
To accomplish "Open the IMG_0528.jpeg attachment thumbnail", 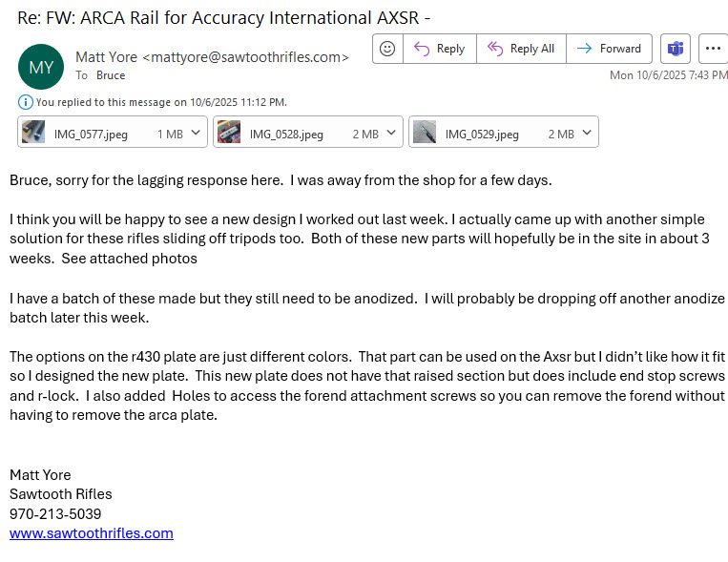I will click(x=229, y=134).
